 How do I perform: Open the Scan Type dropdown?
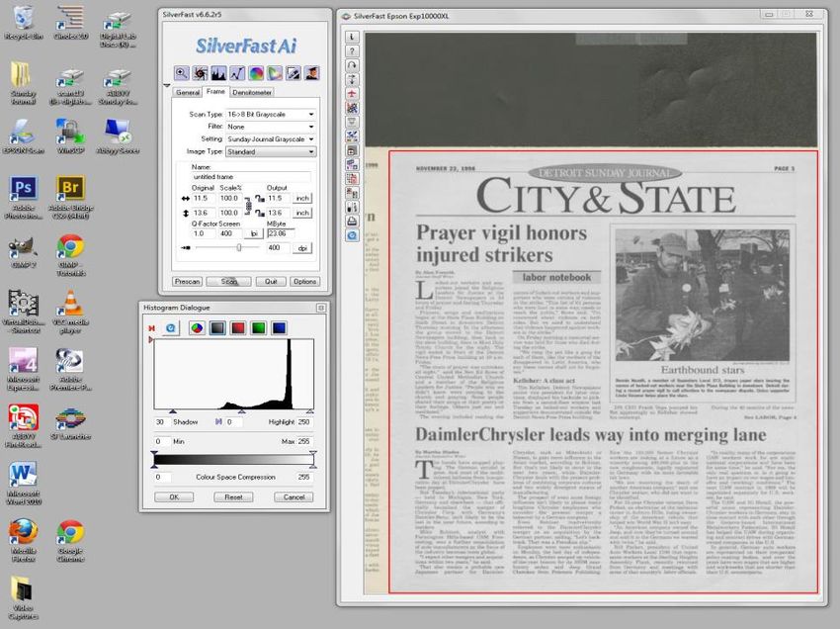tap(271, 114)
